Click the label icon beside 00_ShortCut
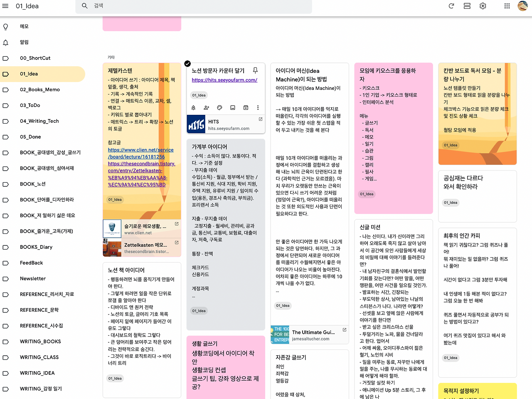The width and height of the screenshot is (532, 399). pos(6,58)
